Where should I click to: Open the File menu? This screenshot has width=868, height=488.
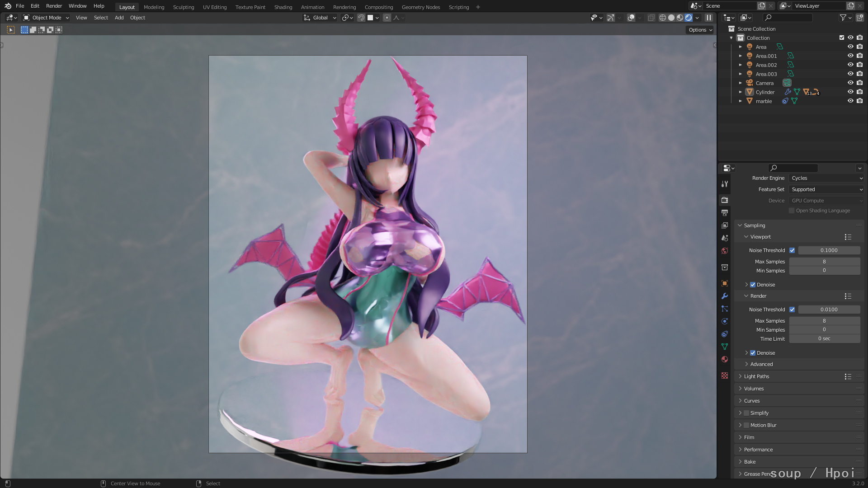pyautogui.click(x=20, y=6)
